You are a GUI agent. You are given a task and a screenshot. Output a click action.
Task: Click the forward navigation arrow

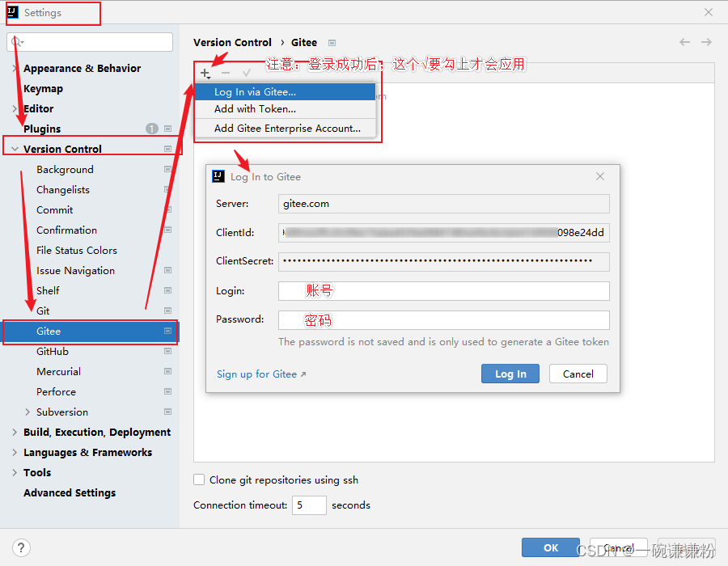pyautogui.click(x=706, y=42)
